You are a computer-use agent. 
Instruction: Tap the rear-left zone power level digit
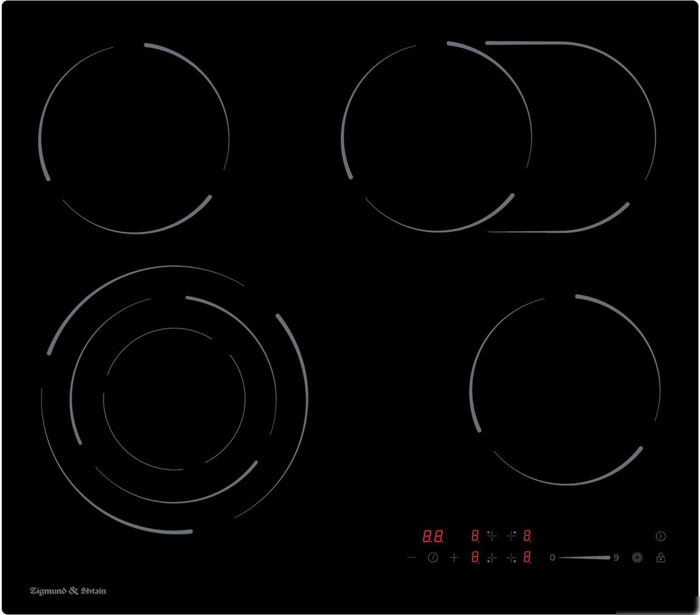[475, 536]
